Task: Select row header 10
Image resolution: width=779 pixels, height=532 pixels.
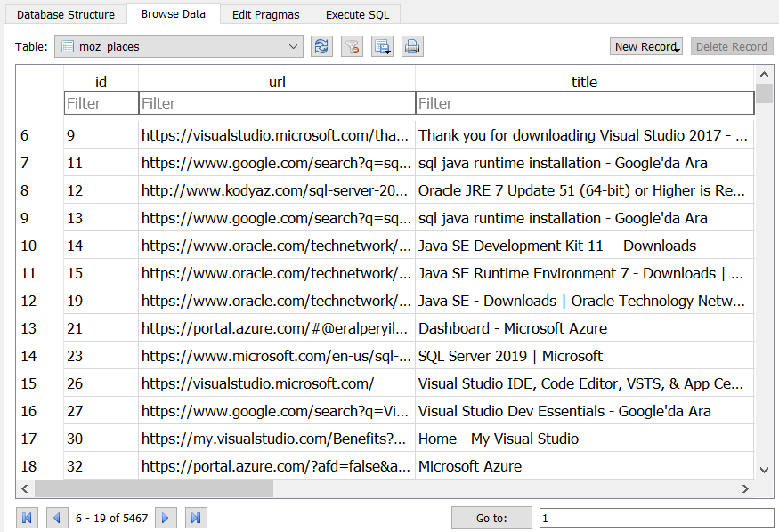Action: (x=40, y=246)
